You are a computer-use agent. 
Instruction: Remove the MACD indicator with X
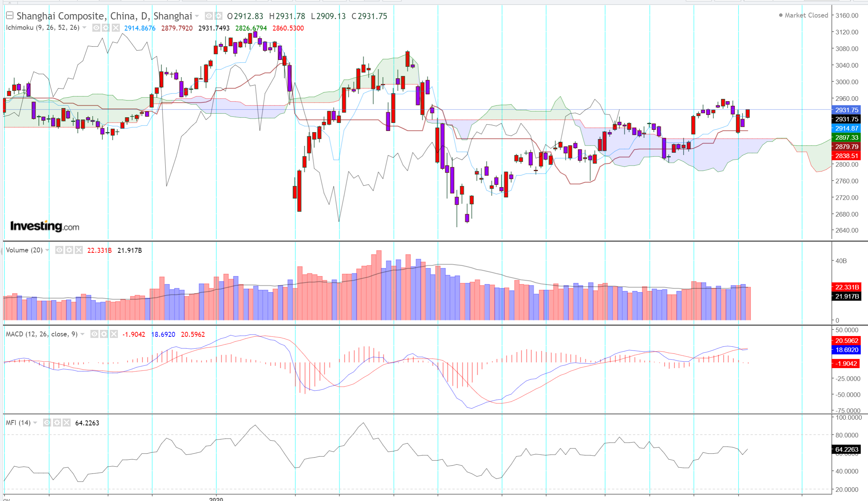(x=114, y=334)
